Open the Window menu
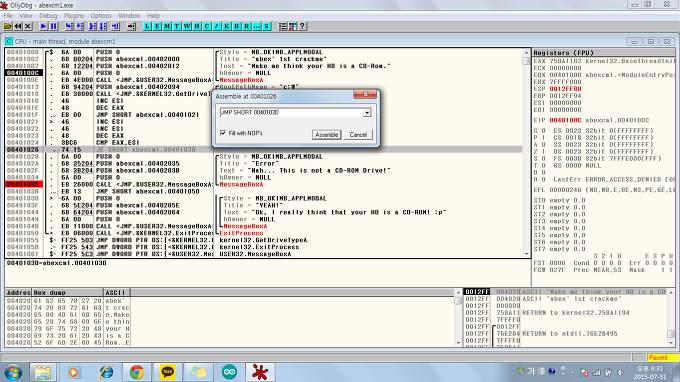 (x=129, y=16)
